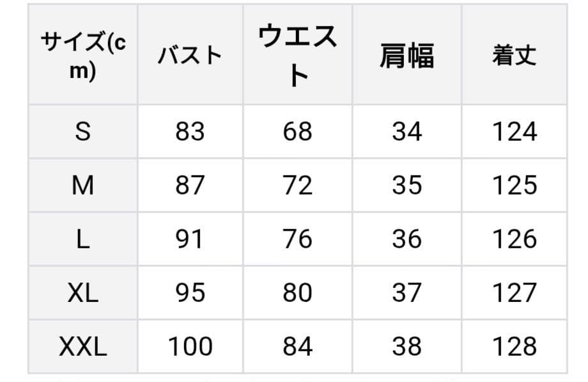Select waist value 72 for size M
588x382 pixels.
tap(298, 186)
